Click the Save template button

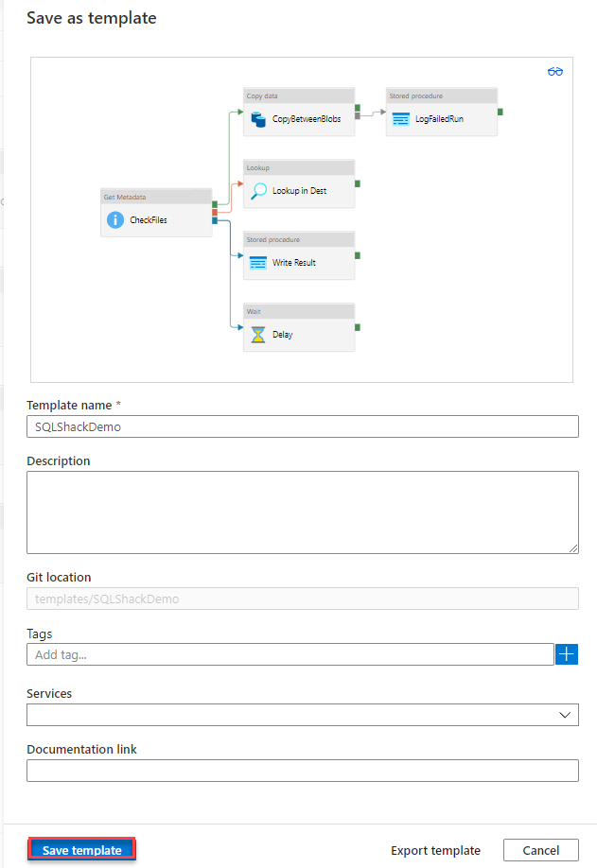82,850
